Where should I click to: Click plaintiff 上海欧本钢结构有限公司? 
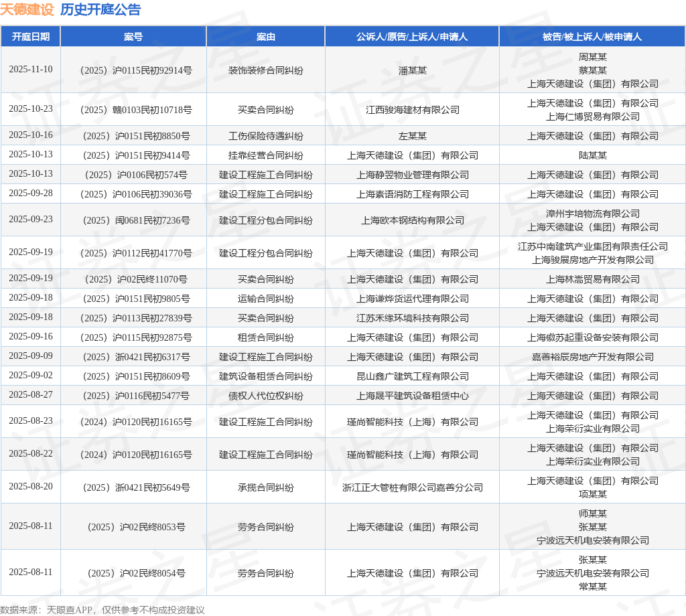point(412,220)
